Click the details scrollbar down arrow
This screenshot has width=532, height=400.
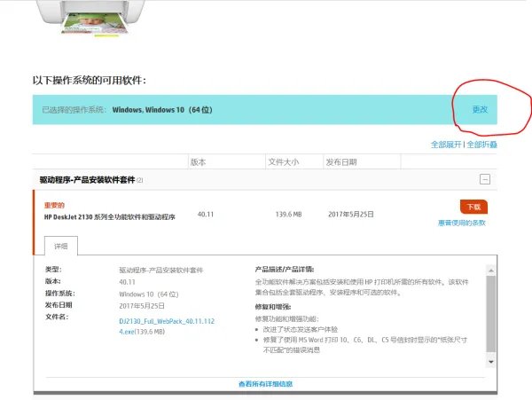pyautogui.click(x=490, y=362)
